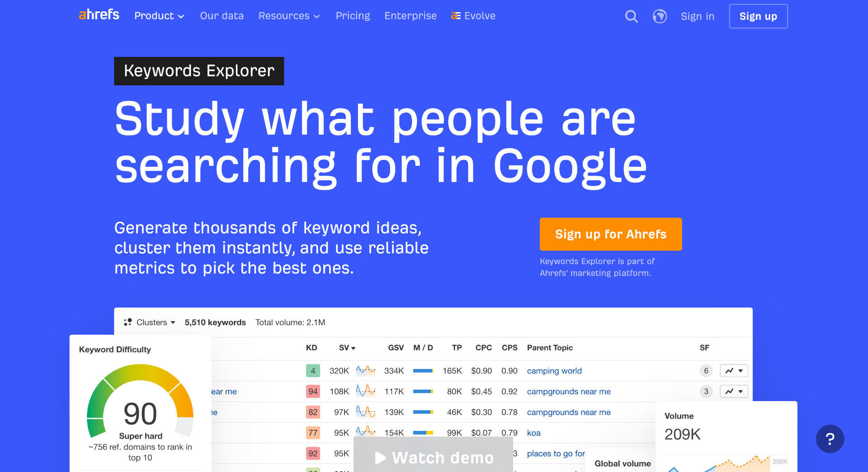Open chart dropdown for camping world row
This screenshot has width=868, height=472.
[734, 371]
